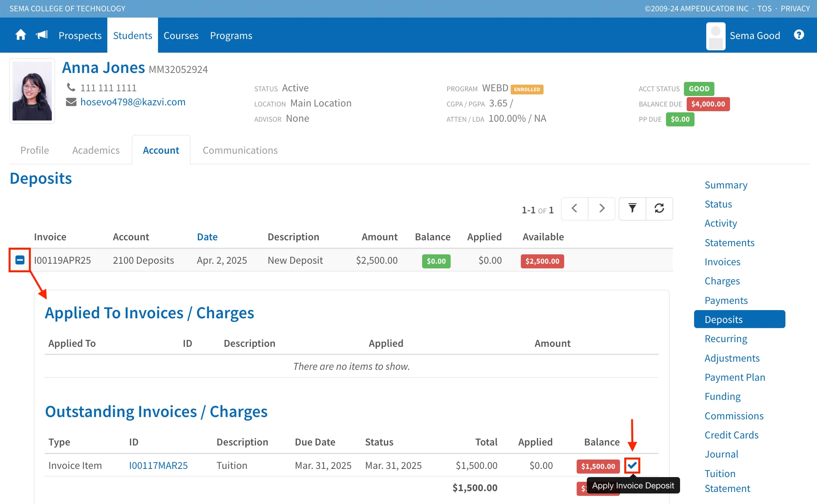Switch to the Communications tab
This screenshot has width=817, height=504.
coord(240,150)
